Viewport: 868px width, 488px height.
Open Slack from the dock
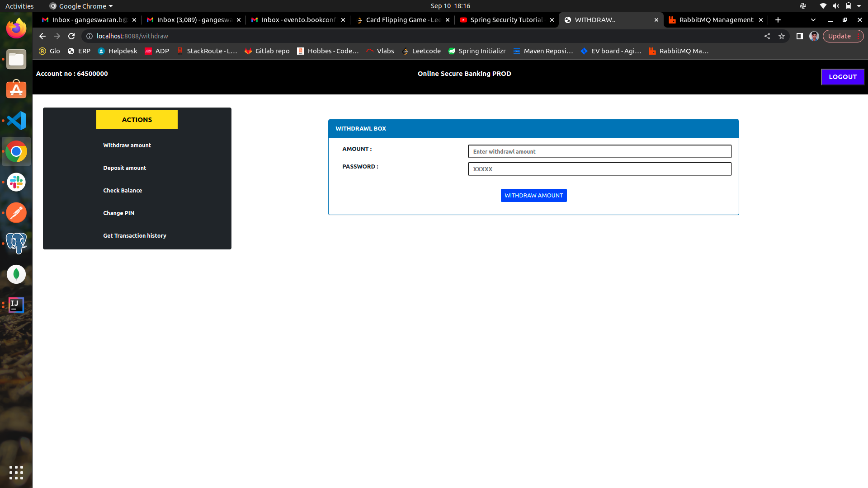16,182
